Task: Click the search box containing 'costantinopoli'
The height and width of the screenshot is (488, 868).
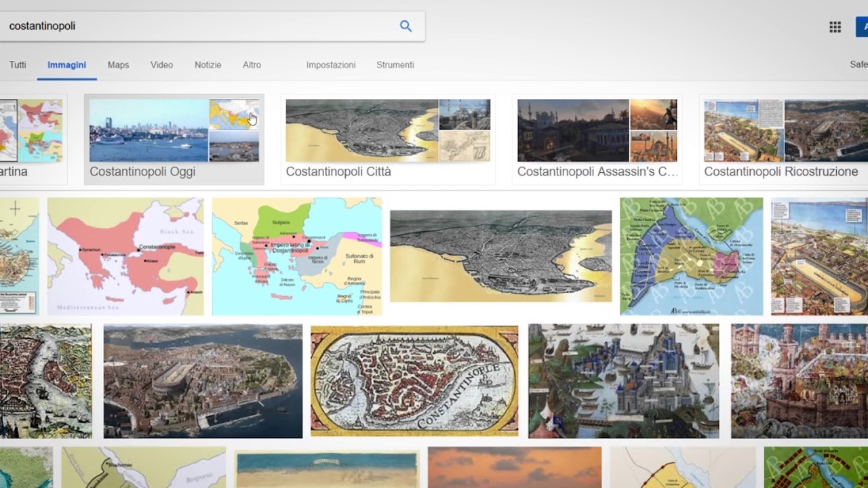Action: coord(212,26)
